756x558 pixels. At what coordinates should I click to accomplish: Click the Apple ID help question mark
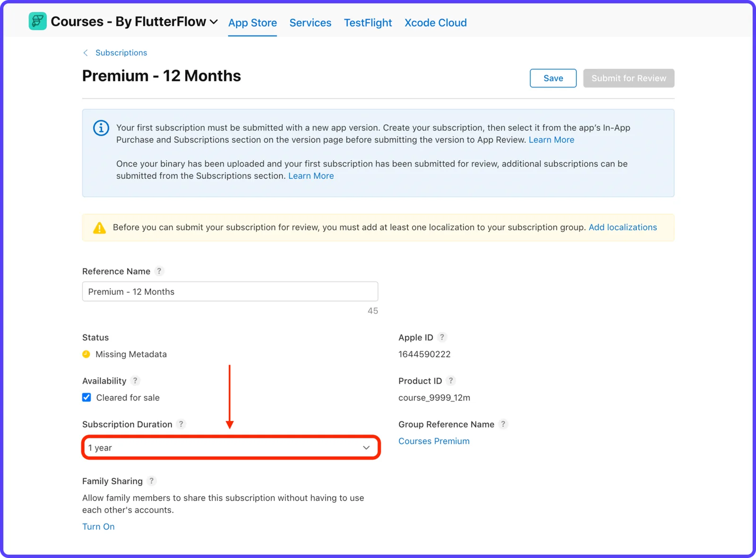click(442, 337)
